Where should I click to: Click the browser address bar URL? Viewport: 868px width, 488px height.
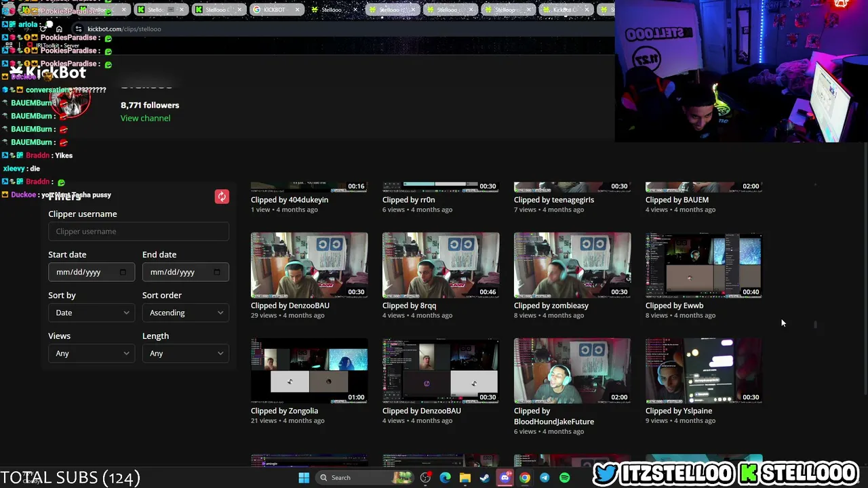pos(124,29)
